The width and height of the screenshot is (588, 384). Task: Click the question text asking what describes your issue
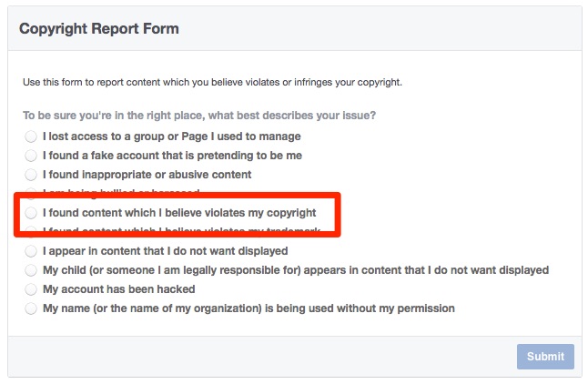pos(200,116)
